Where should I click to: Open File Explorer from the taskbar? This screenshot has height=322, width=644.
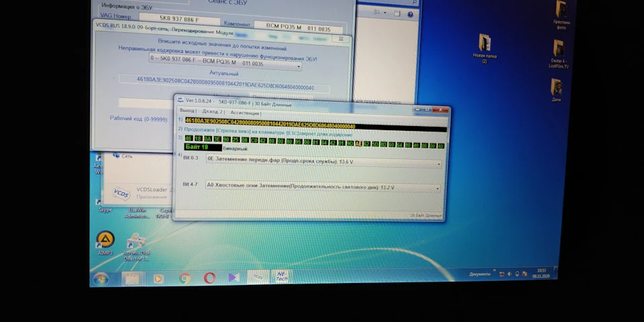click(x=132, y=279)
